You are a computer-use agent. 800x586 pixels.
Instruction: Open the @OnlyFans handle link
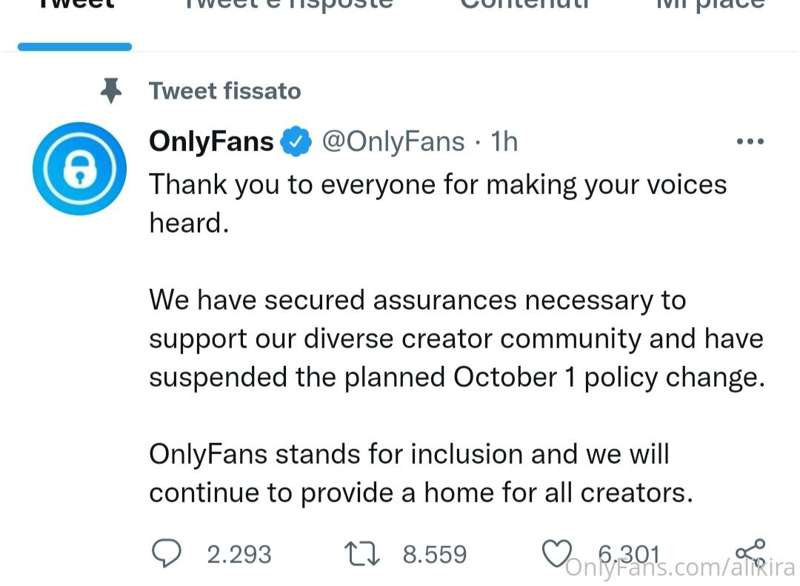coord(393,142)
